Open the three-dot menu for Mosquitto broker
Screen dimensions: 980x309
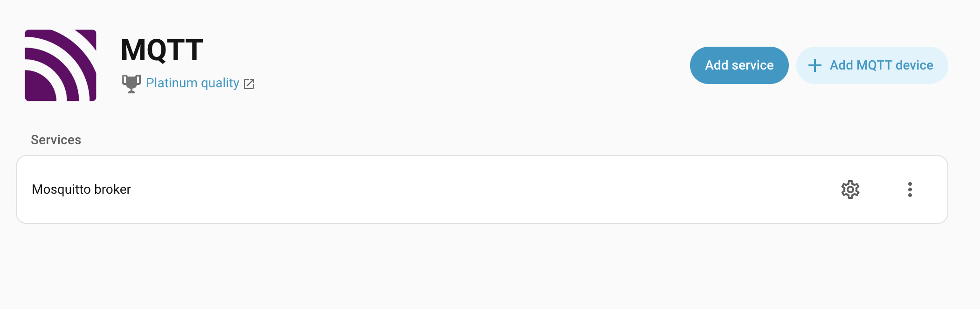pos(910,190)
